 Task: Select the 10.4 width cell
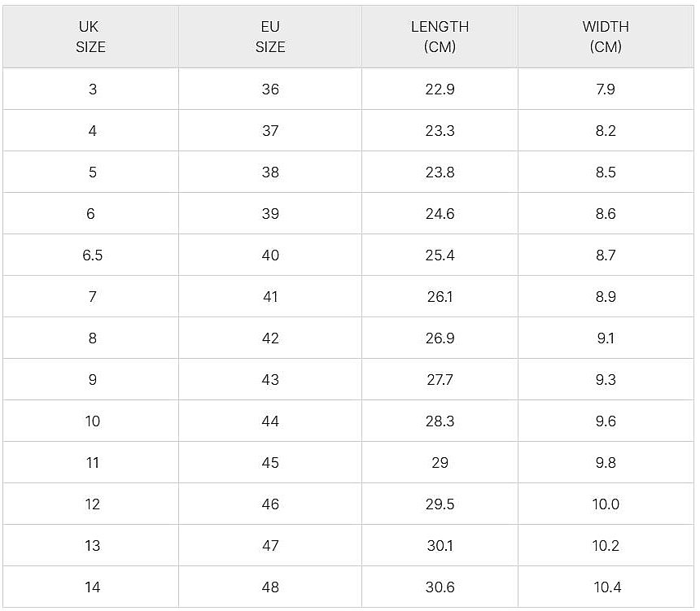point(606,587)
